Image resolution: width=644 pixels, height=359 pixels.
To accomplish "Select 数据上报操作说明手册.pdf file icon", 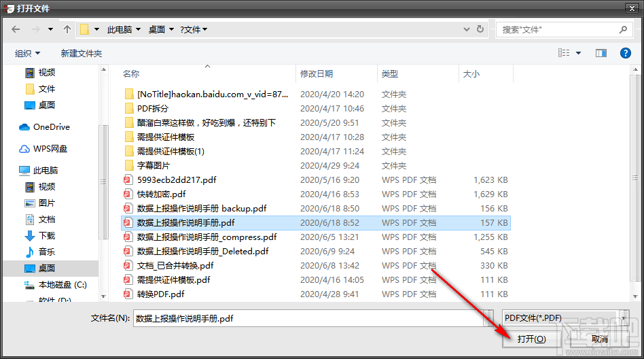I will (x=128, y=222).
